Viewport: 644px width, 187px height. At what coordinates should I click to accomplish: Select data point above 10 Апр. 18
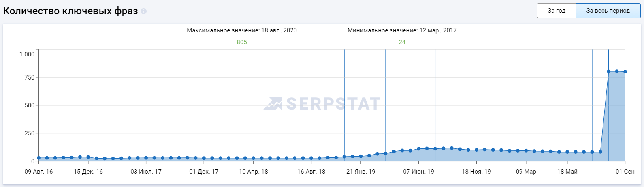coord(253,158)
